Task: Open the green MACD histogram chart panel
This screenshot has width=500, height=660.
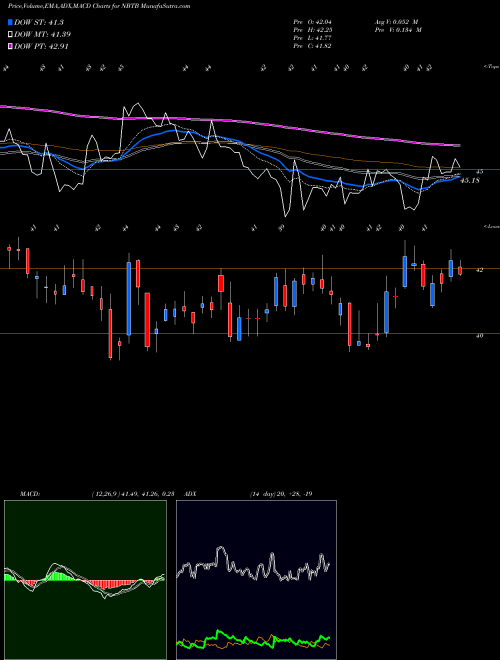Action: pyautogui.click(x=85, y=580)
